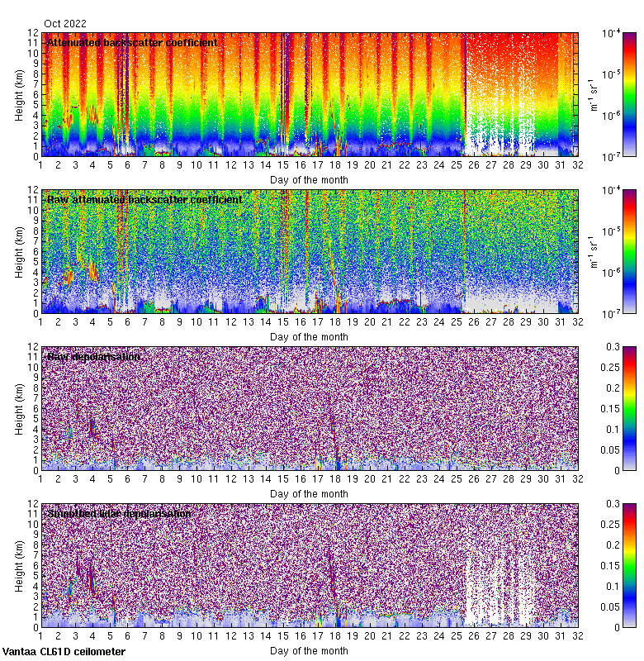Click the Oct 2022 date label
Viewport: 644px width, 661px height.
pos(64,24)
